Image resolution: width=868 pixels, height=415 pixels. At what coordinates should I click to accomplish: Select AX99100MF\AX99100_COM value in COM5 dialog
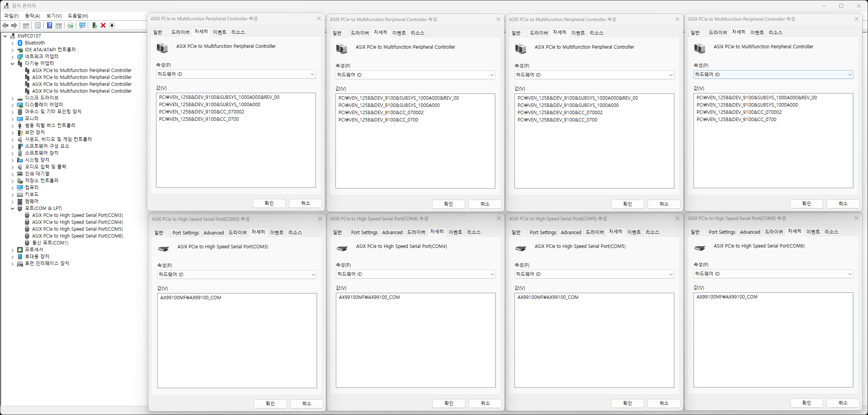tap(548, 297)
